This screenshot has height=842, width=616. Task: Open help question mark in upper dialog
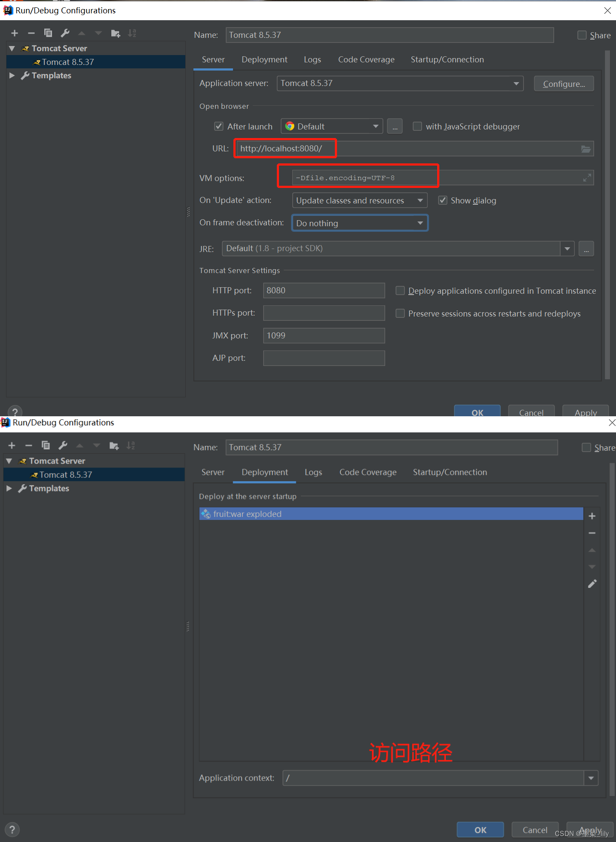(x=15, y=412)
